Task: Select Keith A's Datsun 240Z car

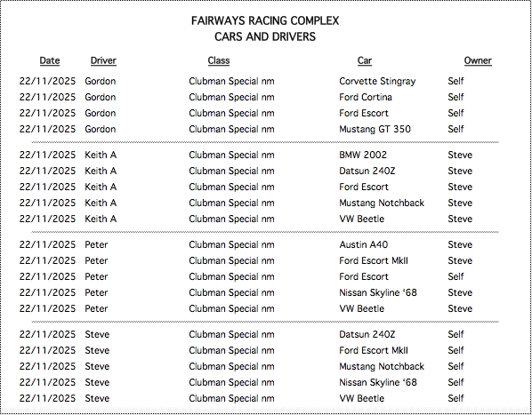Action: [367, 171]
